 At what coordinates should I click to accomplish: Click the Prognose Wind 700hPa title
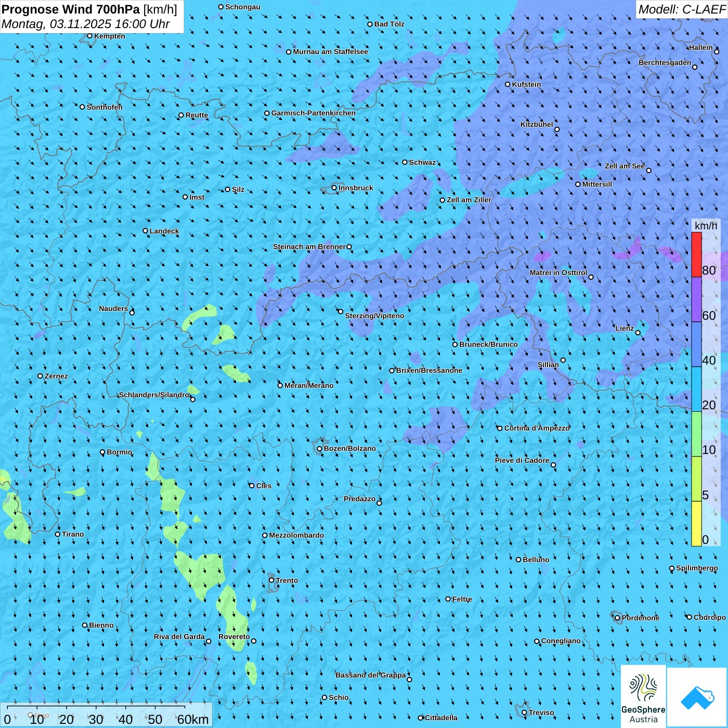89,9
